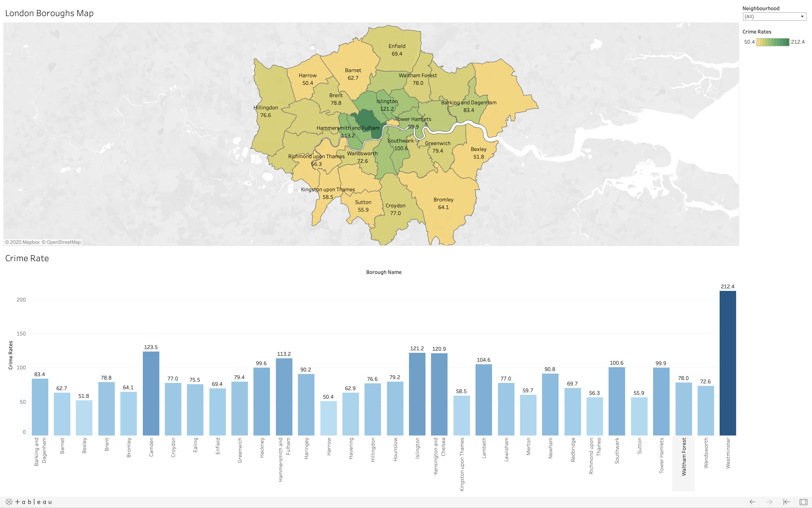Viewport: 812px width, 508px height.
Task: Click the Enfield borough on the map
Action: pos(397,50)
